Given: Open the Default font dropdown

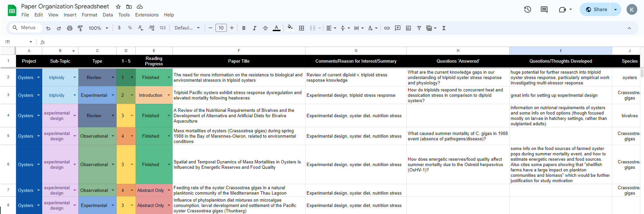Looking at the screenshot, I should click(187, 28).
